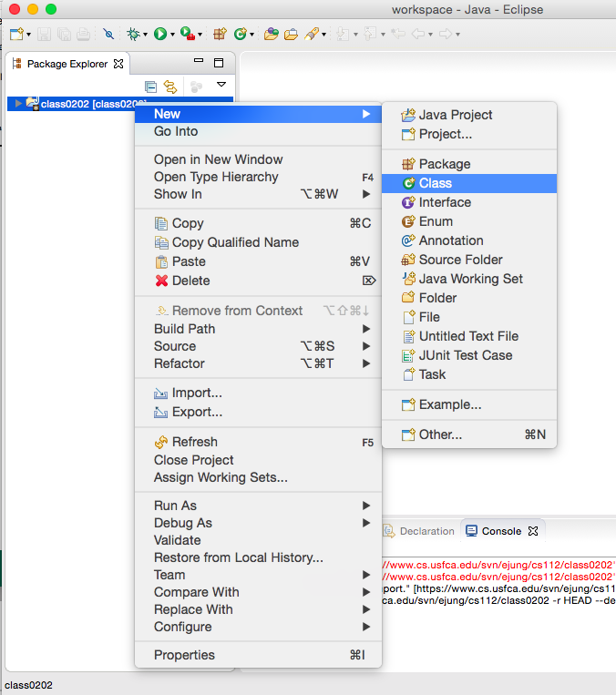Expand the Run As submenu
The width and height of the screenshot is (616, 695).
pos(258,506)
